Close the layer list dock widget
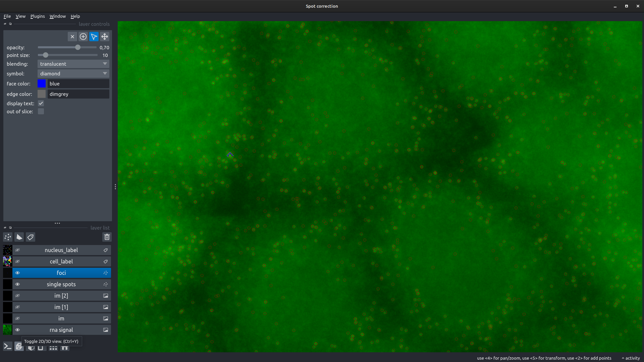The image size is (644, 362). point(5,228)
